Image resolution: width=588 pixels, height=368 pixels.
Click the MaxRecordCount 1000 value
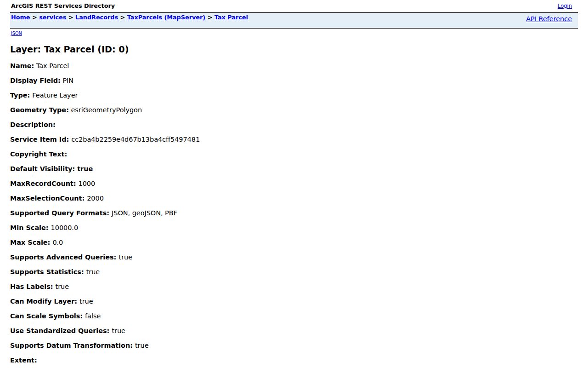[87, 184]
